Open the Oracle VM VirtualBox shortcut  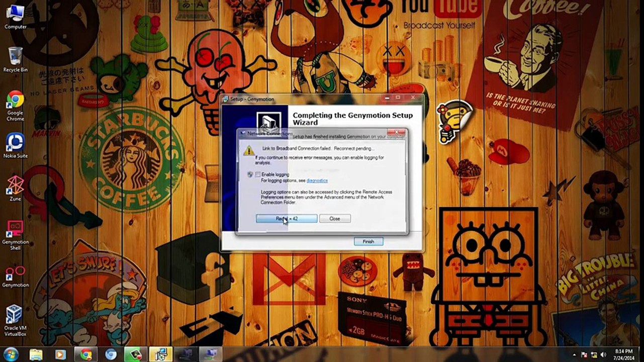pyautogui.click(x=15, y=321)
